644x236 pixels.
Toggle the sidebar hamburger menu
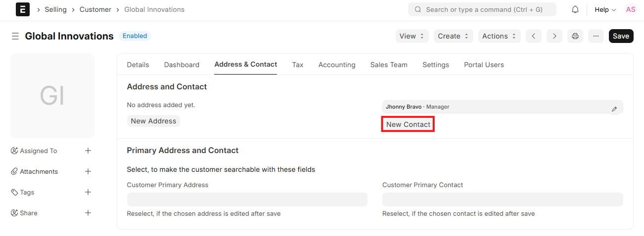15,36
